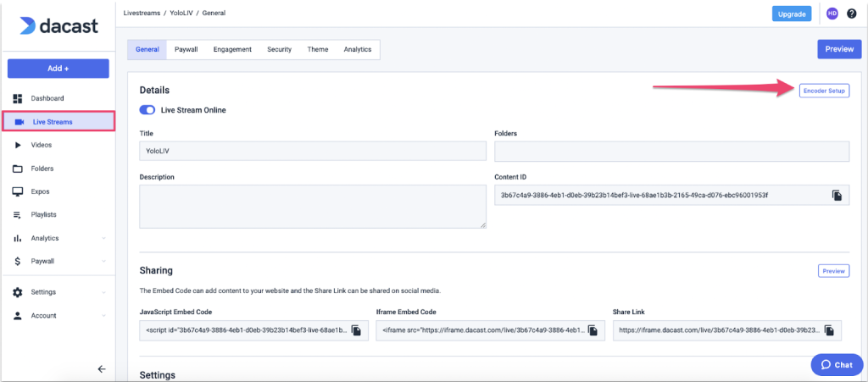Copy the Share Link
868x382 pixels.
pos(829,330)
